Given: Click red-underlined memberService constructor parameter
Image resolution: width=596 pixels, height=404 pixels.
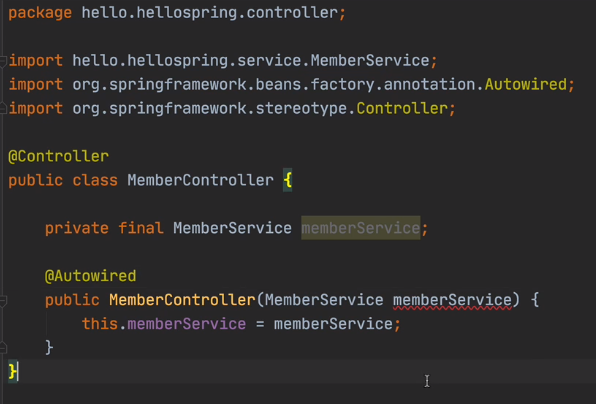Looking at the screenshot, I should [x=452, y=300].
